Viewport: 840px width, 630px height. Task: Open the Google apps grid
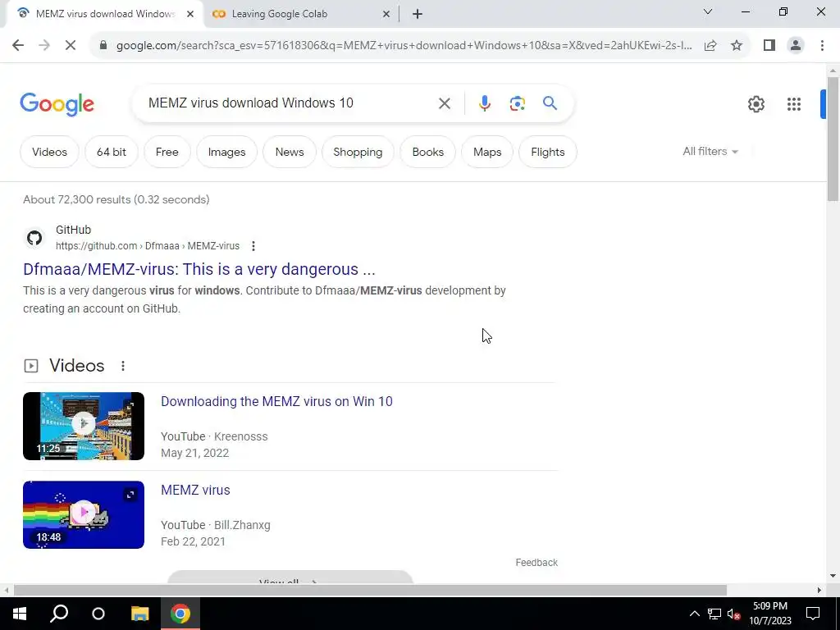pos(794,104)
